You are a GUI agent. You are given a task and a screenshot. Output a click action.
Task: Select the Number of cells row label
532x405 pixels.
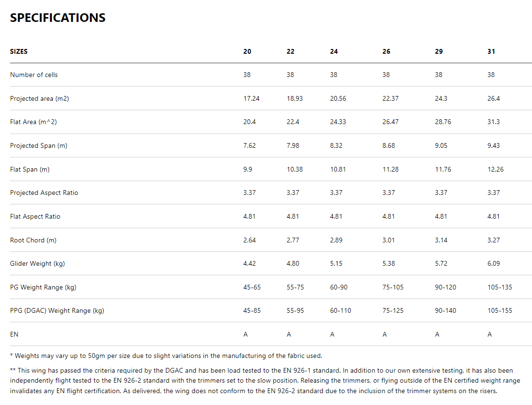tap(34, 75)
